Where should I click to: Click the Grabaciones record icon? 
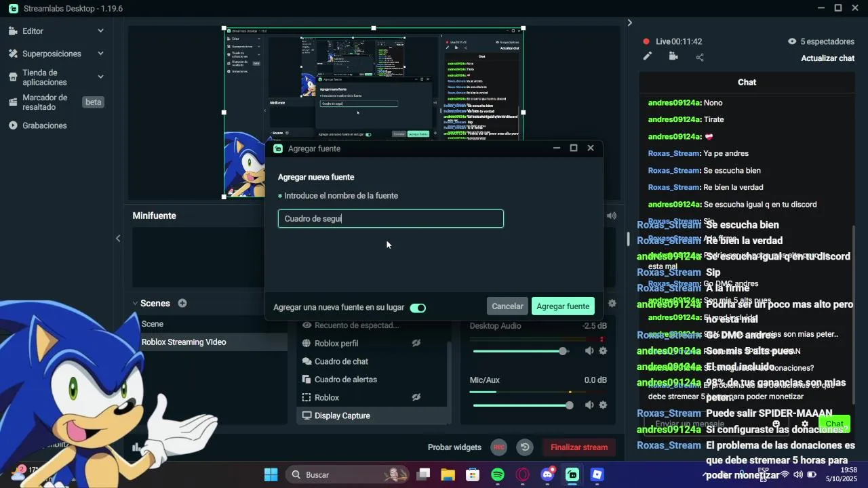click(13, 125)
